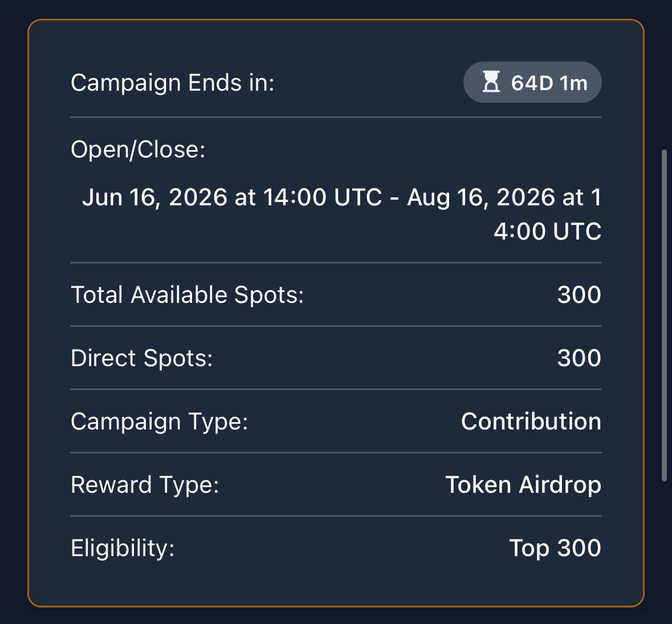Select the Total Available Spots label
The height and width of the screenshot is (624, 672).
coord(188,295)
